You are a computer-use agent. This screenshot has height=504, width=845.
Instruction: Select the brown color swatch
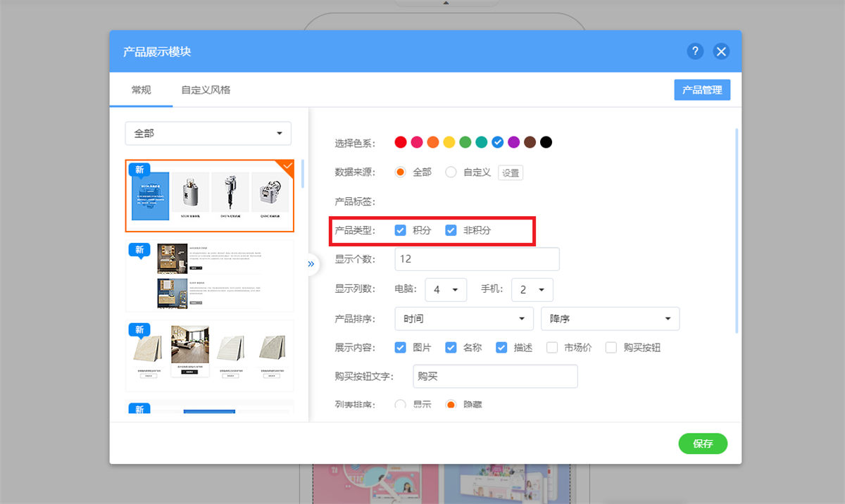pos(530,142)
